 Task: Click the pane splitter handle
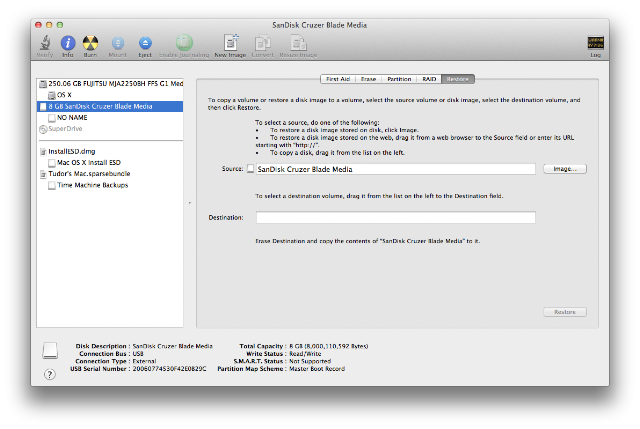pos(190,203)
